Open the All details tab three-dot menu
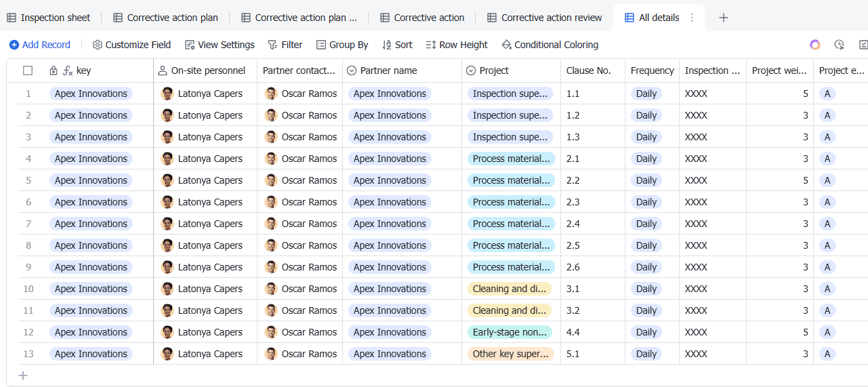The width and height of the screenshot is (868, 387). pos(692,18)
